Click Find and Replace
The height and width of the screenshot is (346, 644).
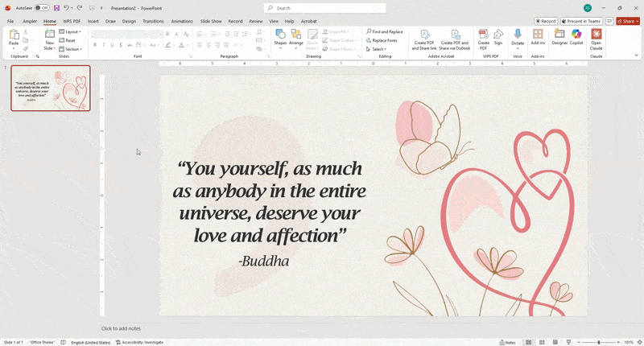coord(385,31)
